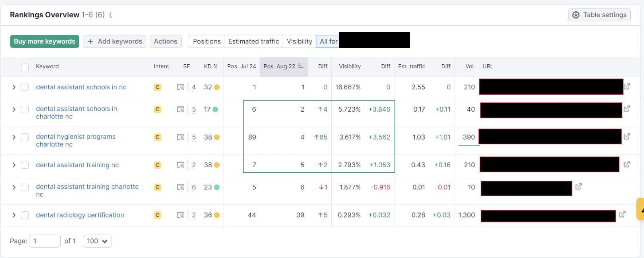Open external link icon for dental assistant training charlotte nc
The image size is (644, 258).
[578, 186]
